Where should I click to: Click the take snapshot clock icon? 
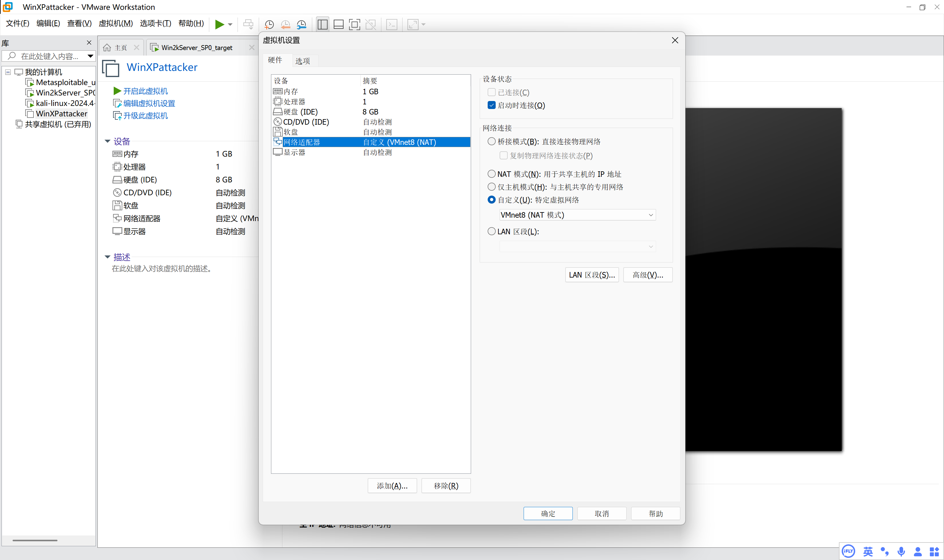269,25
